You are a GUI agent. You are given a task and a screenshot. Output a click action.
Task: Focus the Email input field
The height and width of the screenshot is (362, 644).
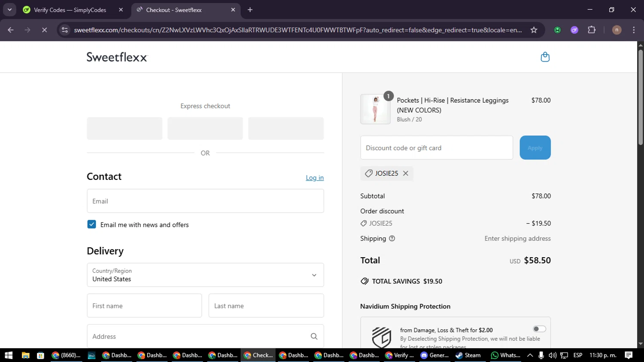[x=205, y=201]
